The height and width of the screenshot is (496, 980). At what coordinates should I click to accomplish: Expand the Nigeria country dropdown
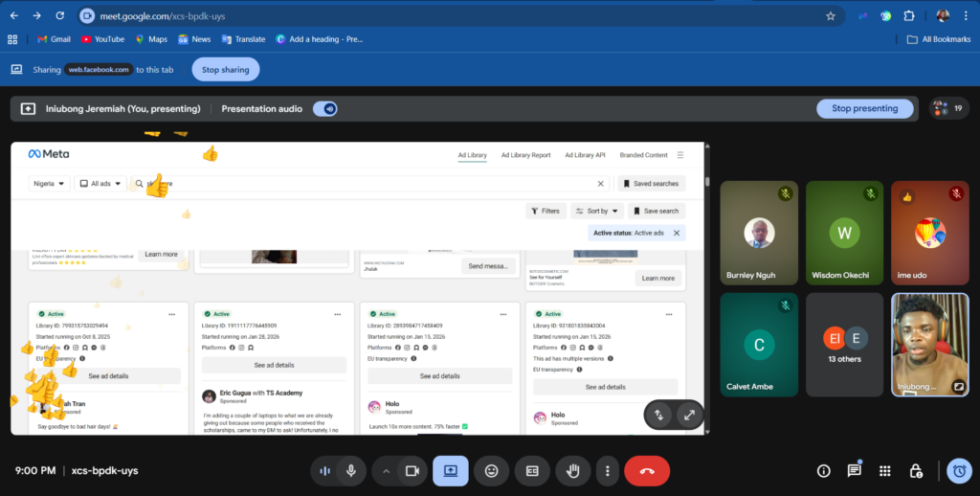[x=49, y=183]
